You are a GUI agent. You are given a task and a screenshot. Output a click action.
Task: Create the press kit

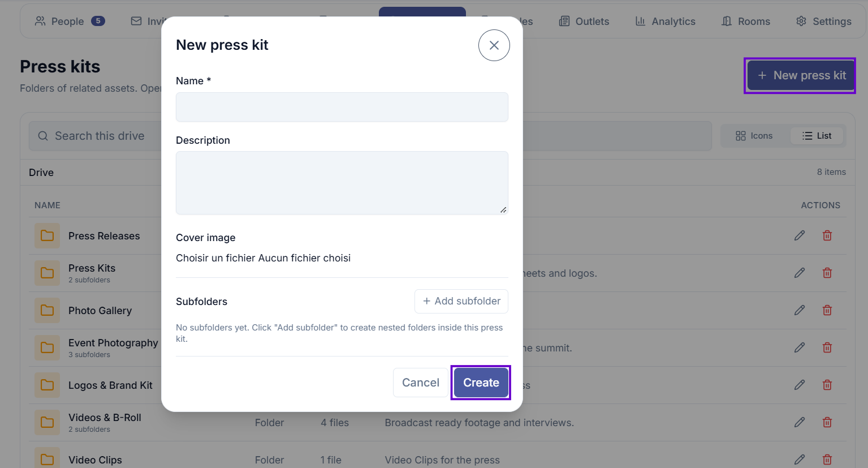coord(481,383)
